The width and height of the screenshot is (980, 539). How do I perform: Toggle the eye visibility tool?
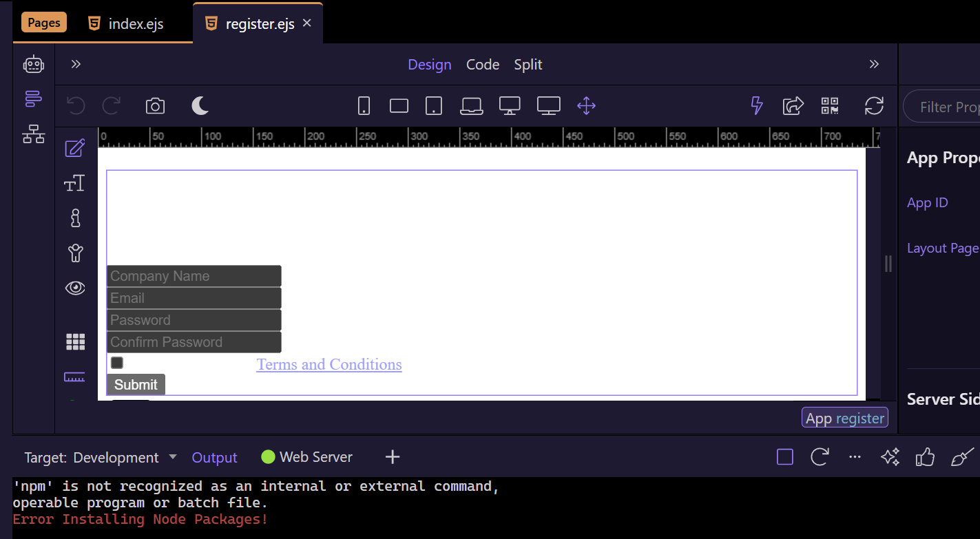pos(75,288)
